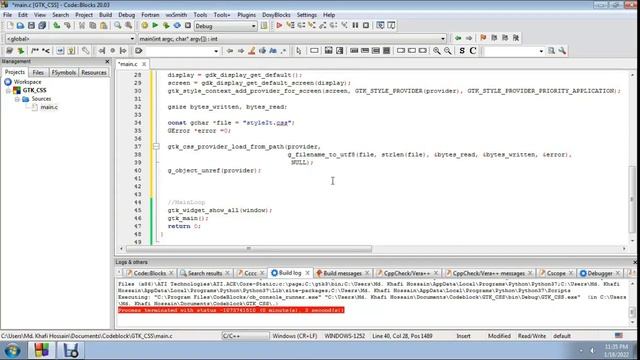Open function list main() dropdown
Viewport: 640px width, 360px height.
tap(292, 38)
